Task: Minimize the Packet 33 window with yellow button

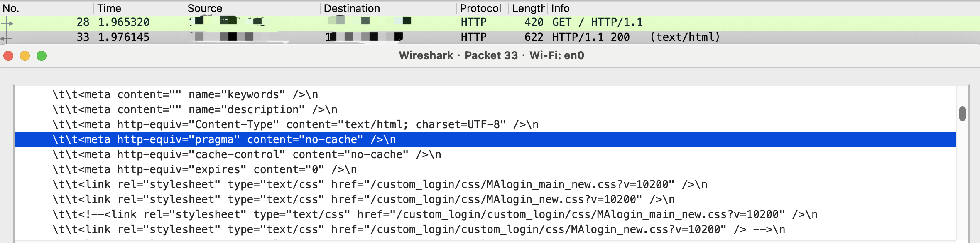Action: click(25, 56)
